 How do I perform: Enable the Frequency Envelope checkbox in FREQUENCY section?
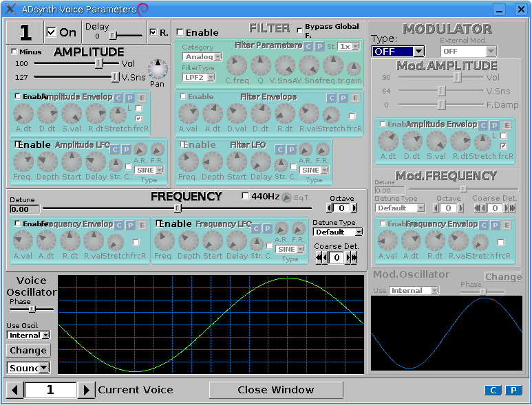point(18,223)
